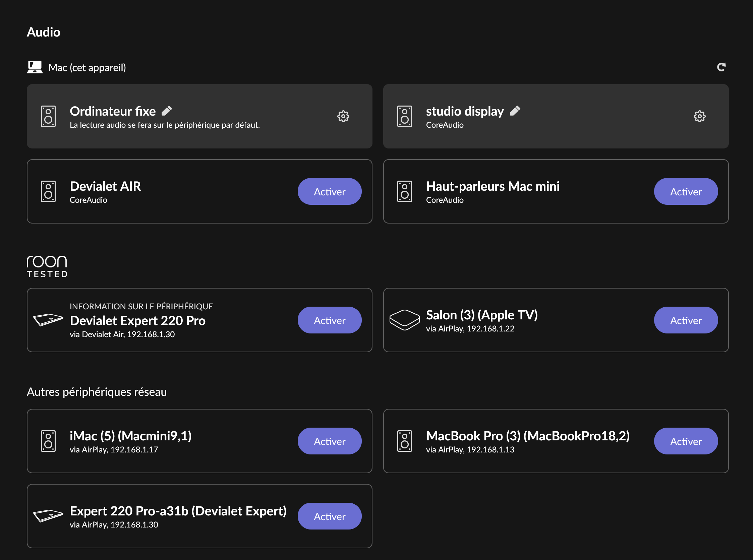Enable MacBook Pro (3) AirPlay device
Image resolution: width=753 pixels, height=560 pixels.
[x=686, y=441]
